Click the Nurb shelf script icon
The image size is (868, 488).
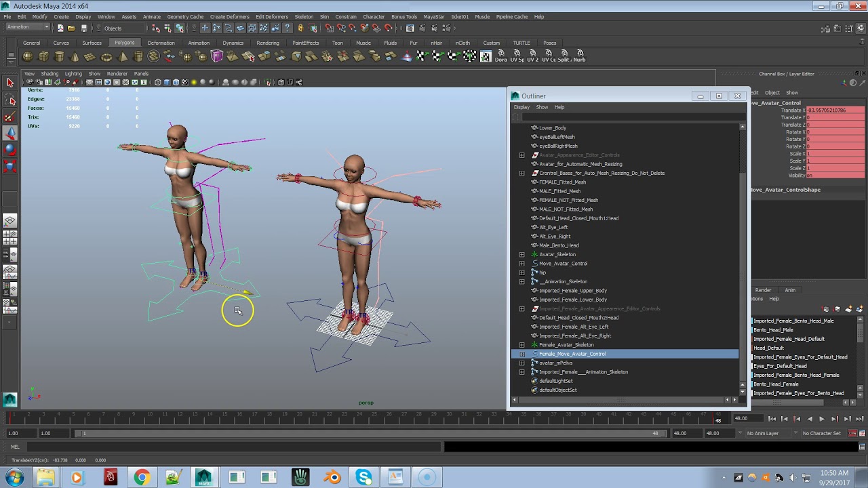580,56
